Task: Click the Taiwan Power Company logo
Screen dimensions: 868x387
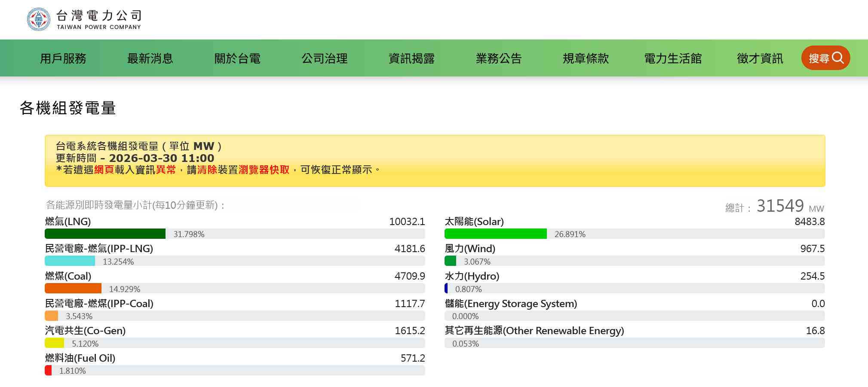Action: [x=84, y=19]
